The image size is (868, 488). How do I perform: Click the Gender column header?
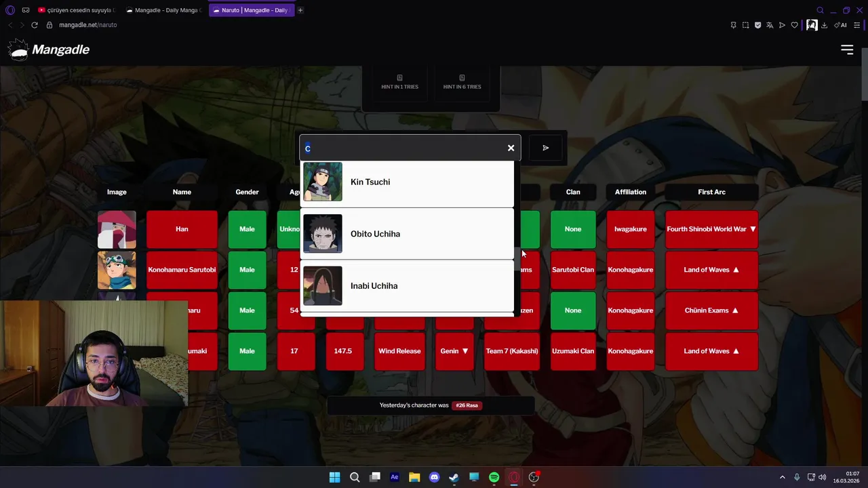tap(247, 192)
